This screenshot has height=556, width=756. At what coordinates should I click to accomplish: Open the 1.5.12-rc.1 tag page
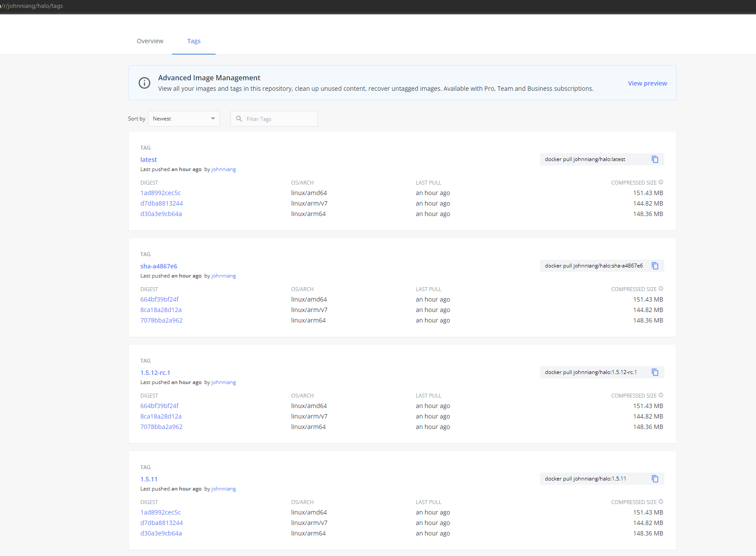pos(155,372)
